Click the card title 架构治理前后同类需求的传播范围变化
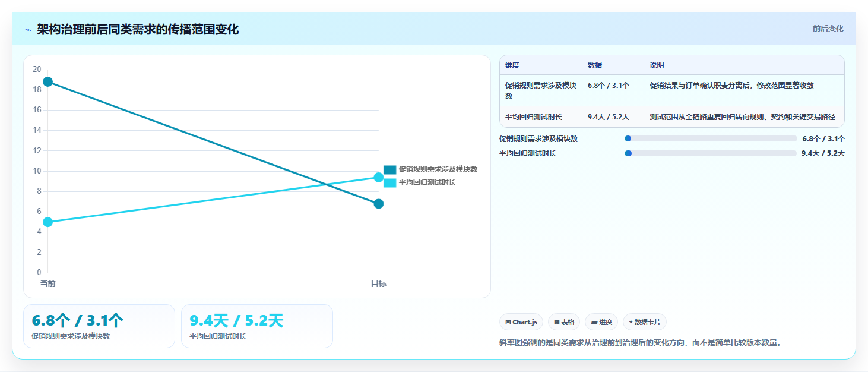868x372 pixels. 138,30
